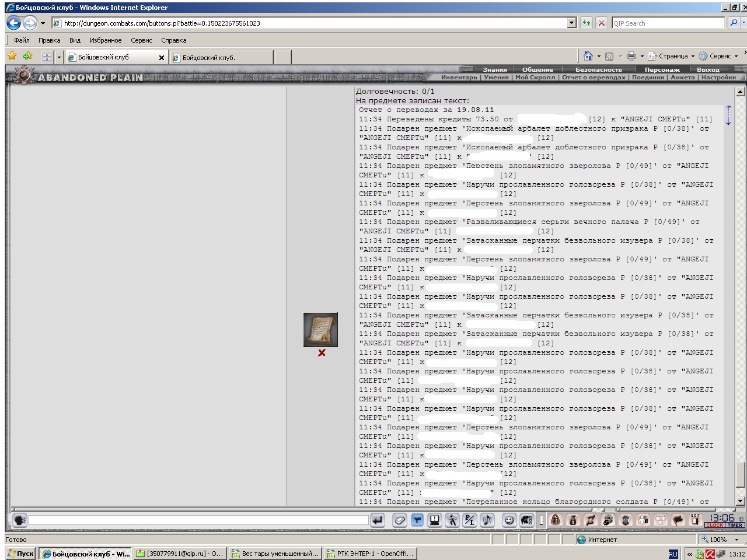The height and width of the screenshot is (560, 747).
Task: Open the Настройки link
Action: coord(718,77)
